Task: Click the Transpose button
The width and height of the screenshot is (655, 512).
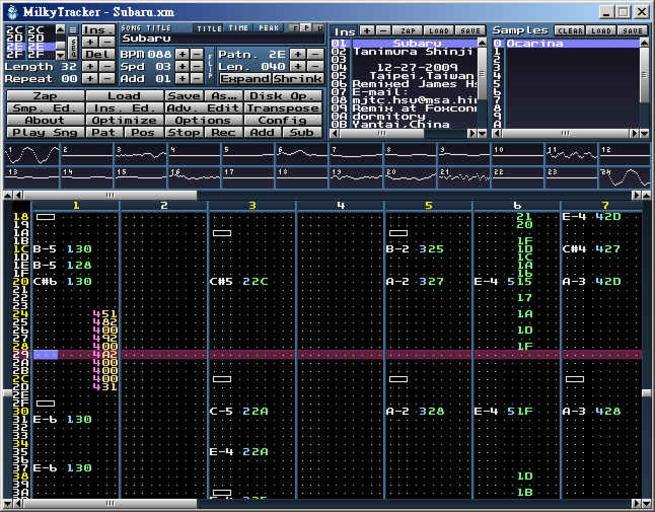Action: click(x=282, y=108)
